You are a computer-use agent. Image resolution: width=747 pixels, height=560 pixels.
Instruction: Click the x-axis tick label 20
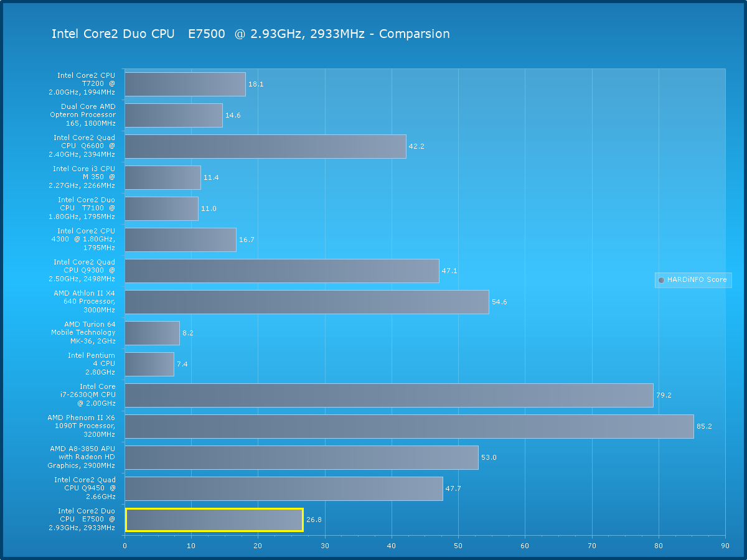point(258,546)
